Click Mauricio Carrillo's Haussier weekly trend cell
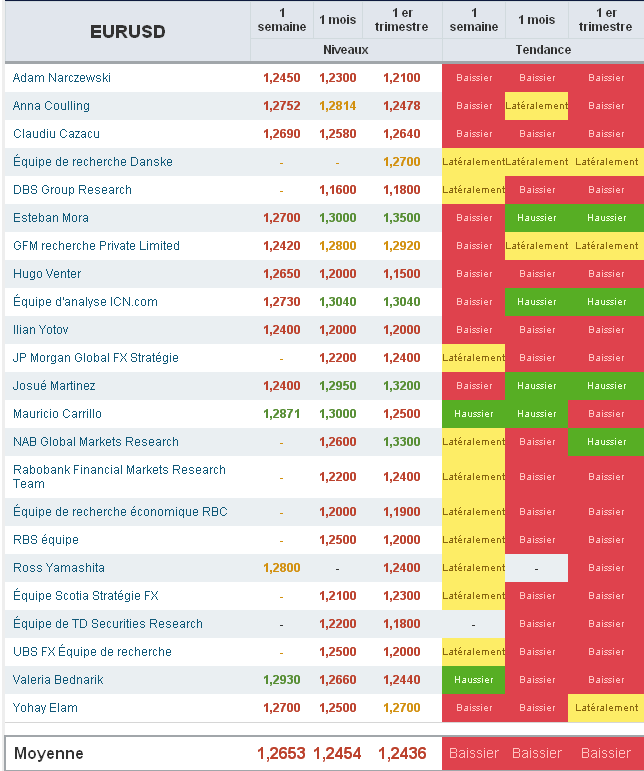 tap(473, 414)
